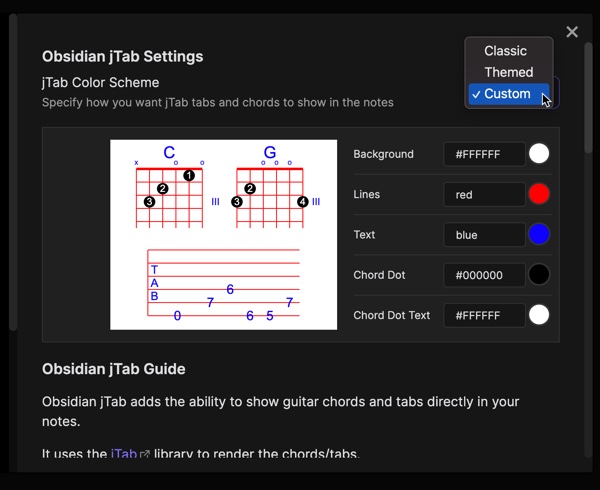Open the white Background color swatch
Viewport: 600px width, 490px height.
click(539, 154)
